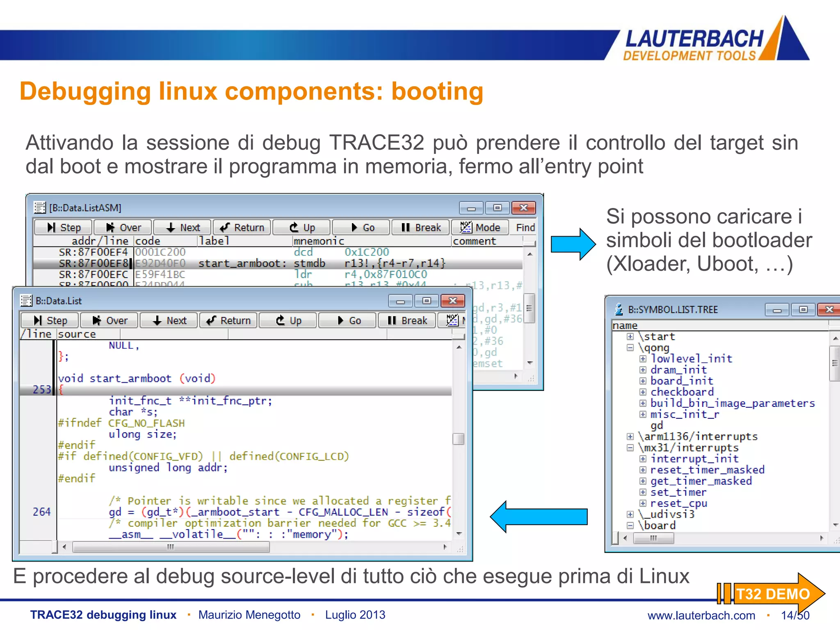
Task: Click the mnemonic column header
Action: (x=372, y=241)
